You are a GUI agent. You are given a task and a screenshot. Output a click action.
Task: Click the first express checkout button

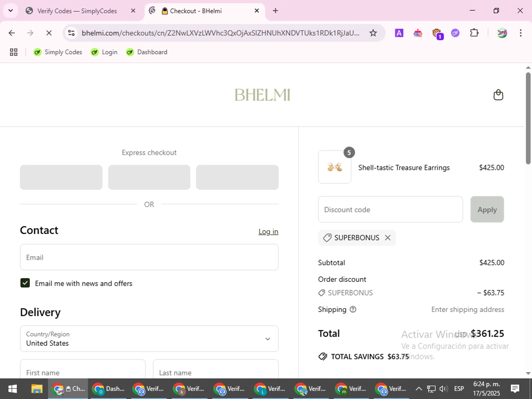[61, 177]
